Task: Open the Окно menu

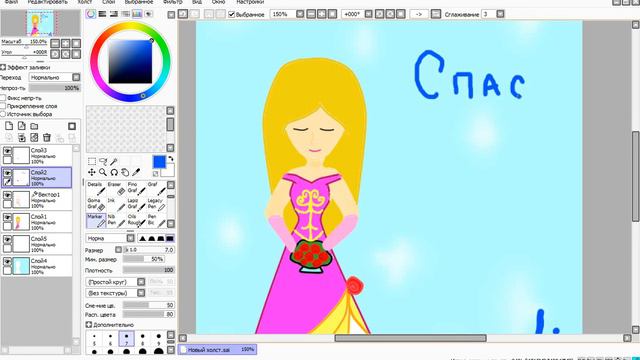Action: [218, 2]
